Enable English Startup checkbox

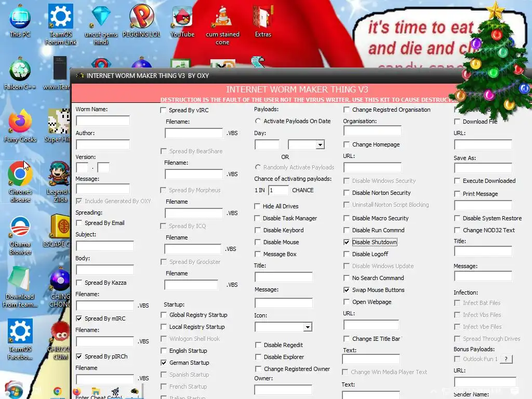[164, 351]
